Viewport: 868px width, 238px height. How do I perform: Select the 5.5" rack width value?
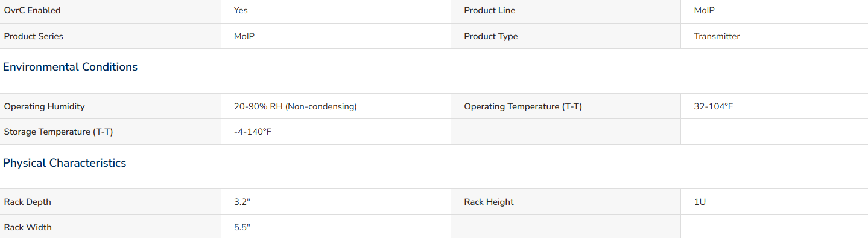click(x=242, y=227)
